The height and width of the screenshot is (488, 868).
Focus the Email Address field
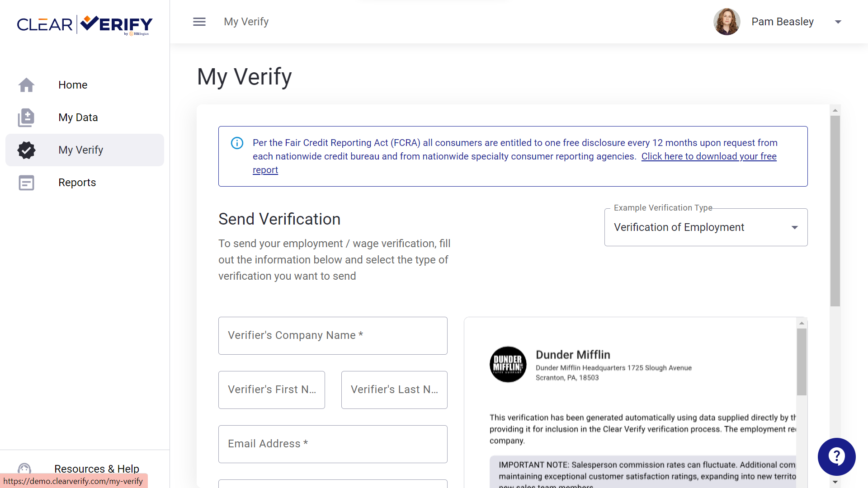click(333, 444)
